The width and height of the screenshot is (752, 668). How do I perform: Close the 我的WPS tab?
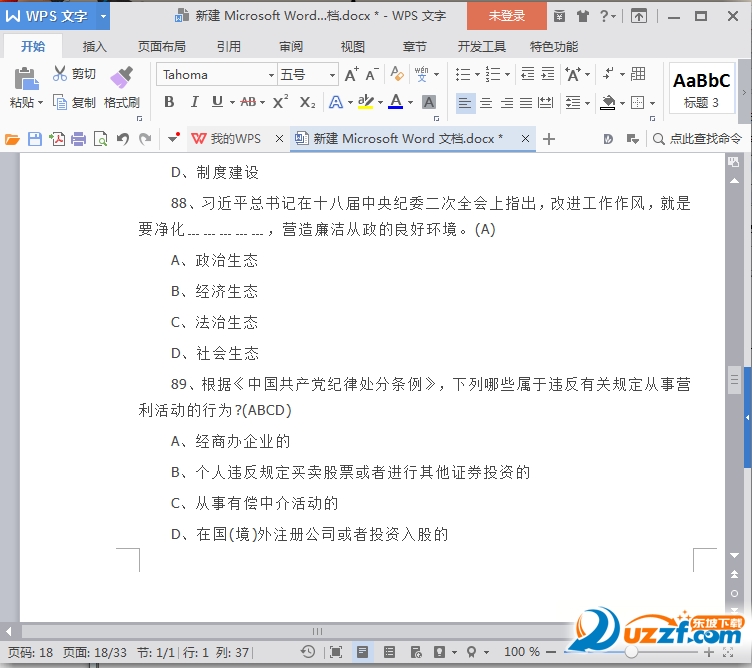coord(279,139)
